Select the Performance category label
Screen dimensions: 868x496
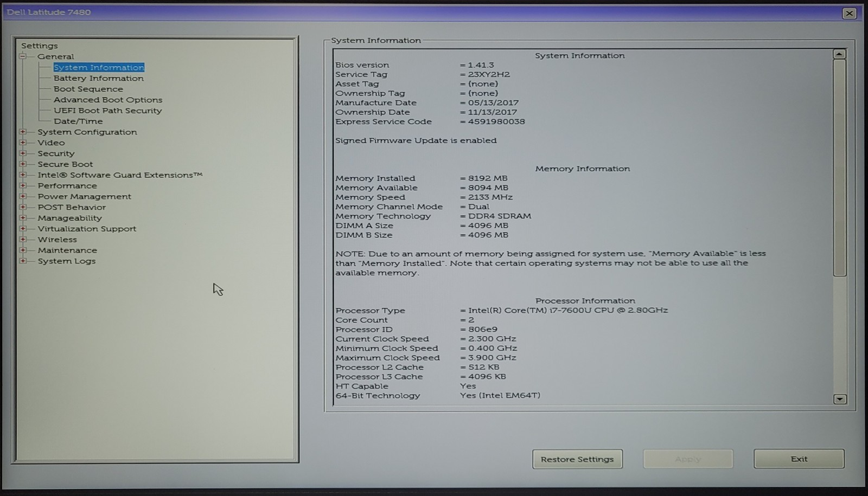click(67, 186)
